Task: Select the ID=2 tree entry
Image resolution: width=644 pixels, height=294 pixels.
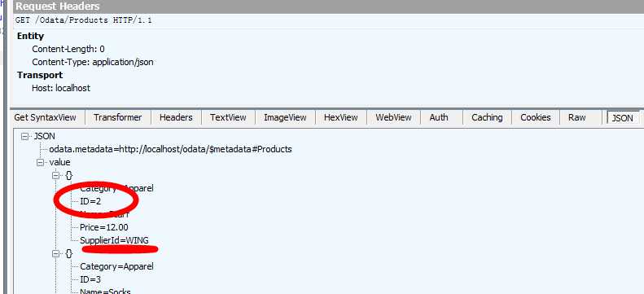Action: click(x=90, y=202)
